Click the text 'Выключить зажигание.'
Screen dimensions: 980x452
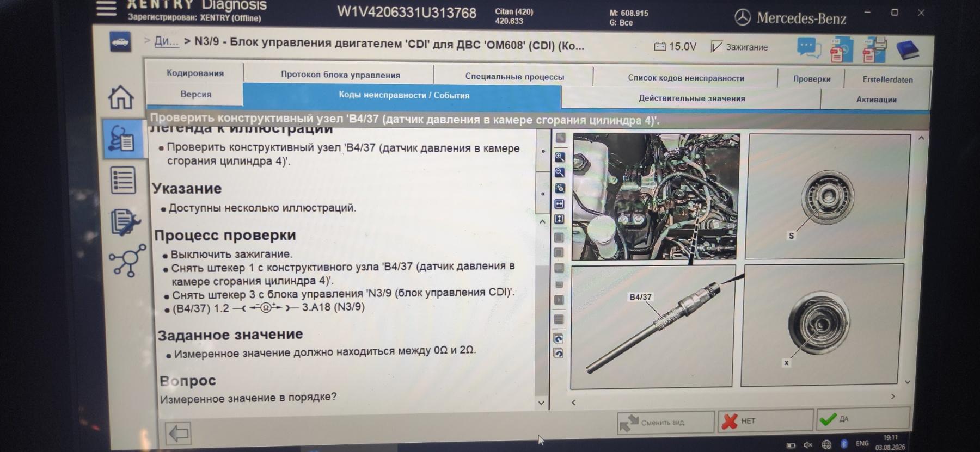point(231,254)
